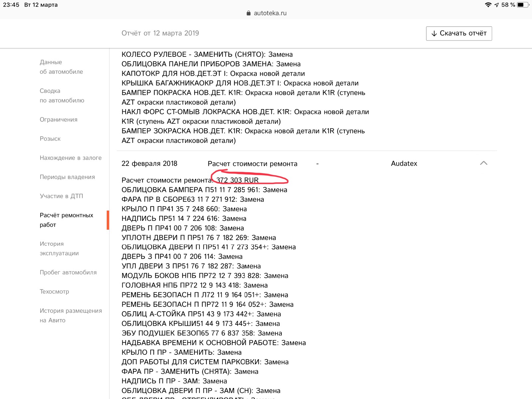Go to Сводка по автомобилю
This screenshot has width=532, height=399.
[62, 95]
